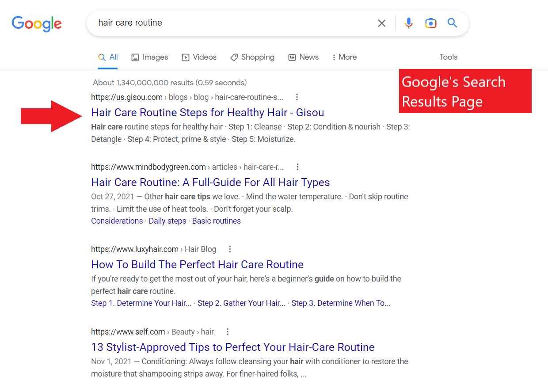The height and width of the screenshot is (392, 548).
Task: Click the https://www.self.com › Beauty › hair URL
Action: pyautogui.click(x=152, y=331)
